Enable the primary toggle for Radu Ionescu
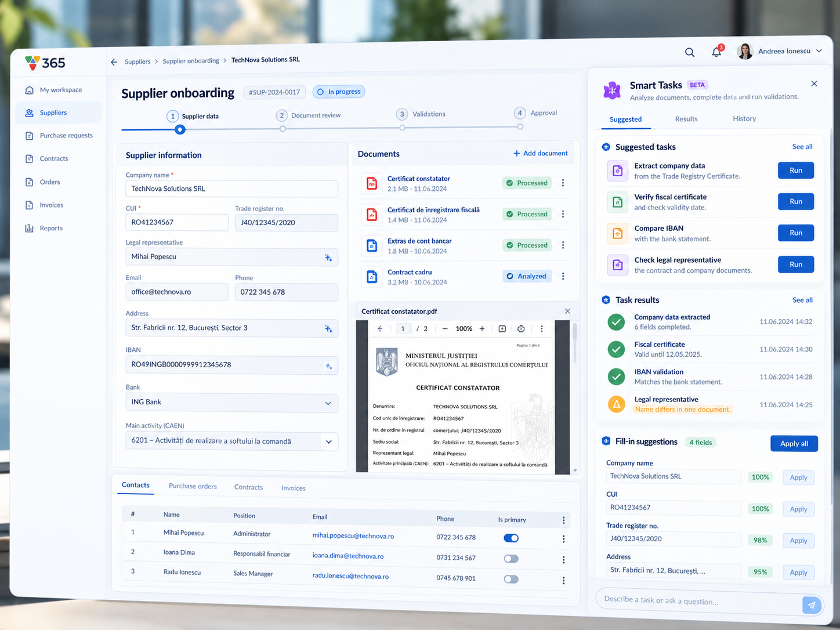840x630 pixels. [x=511, y=579]
